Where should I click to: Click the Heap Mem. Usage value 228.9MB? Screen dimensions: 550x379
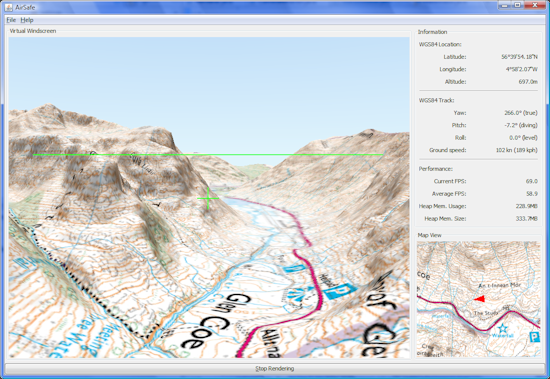pos(526,206)
